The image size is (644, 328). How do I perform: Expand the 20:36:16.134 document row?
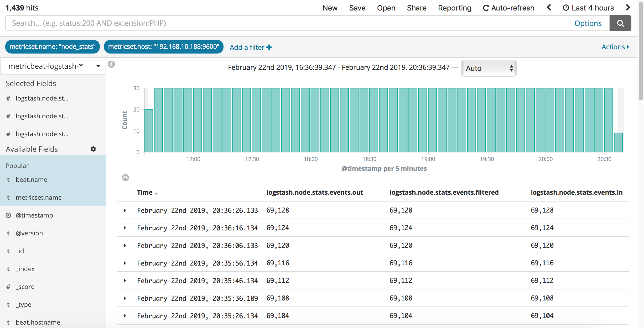[125, 228]
